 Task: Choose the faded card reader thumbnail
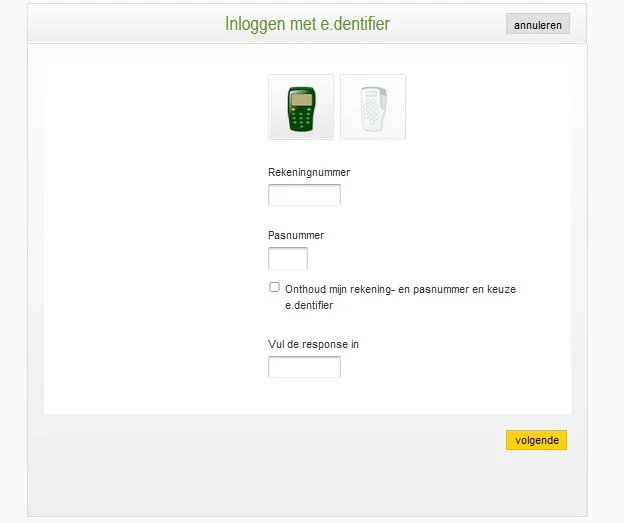tap(373, 107)
